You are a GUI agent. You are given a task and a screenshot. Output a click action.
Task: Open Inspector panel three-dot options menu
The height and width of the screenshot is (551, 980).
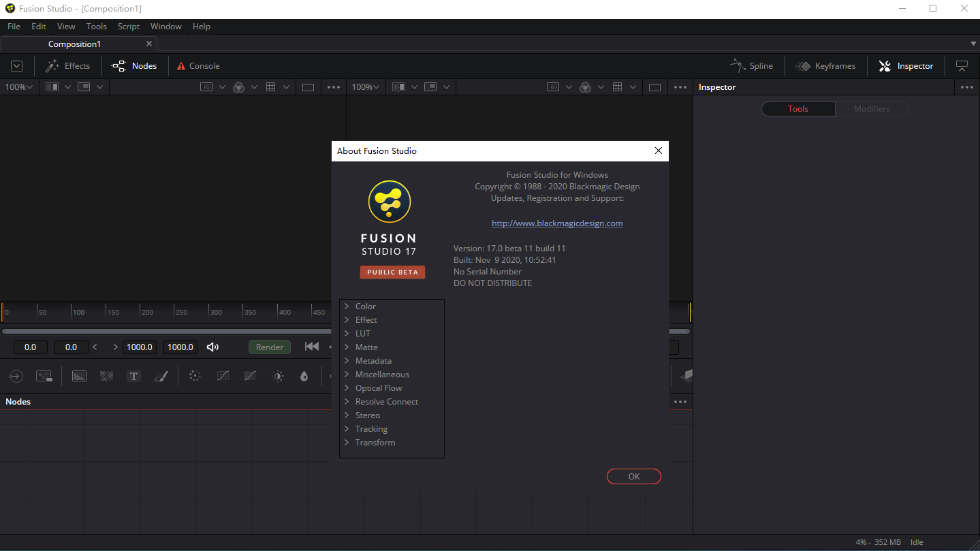pyautogui.click(x=967, y=87)
